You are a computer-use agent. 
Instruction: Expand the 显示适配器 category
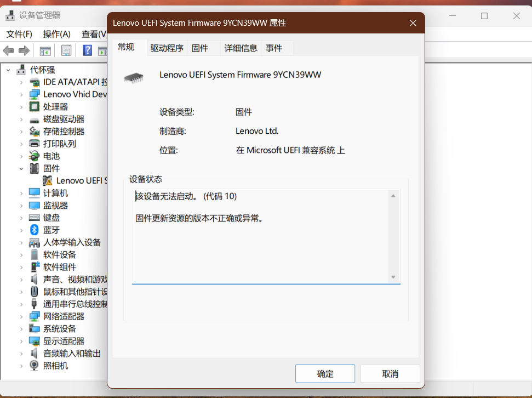pos(21,341)
